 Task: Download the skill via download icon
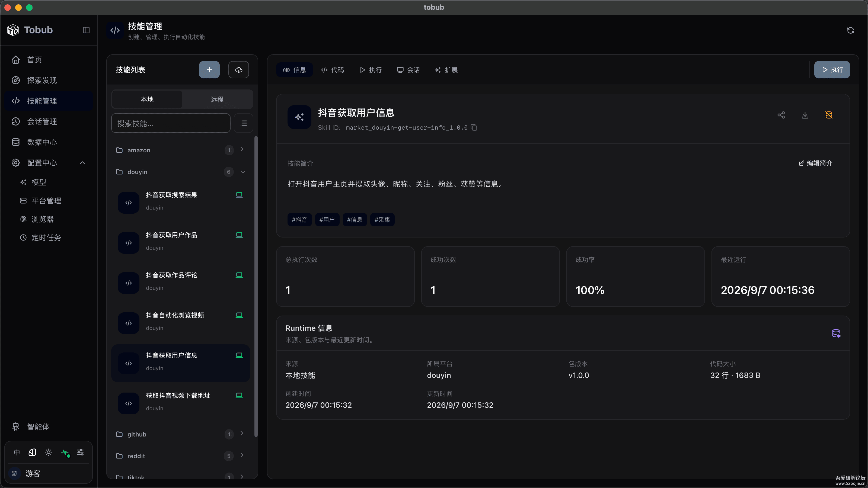805,115
